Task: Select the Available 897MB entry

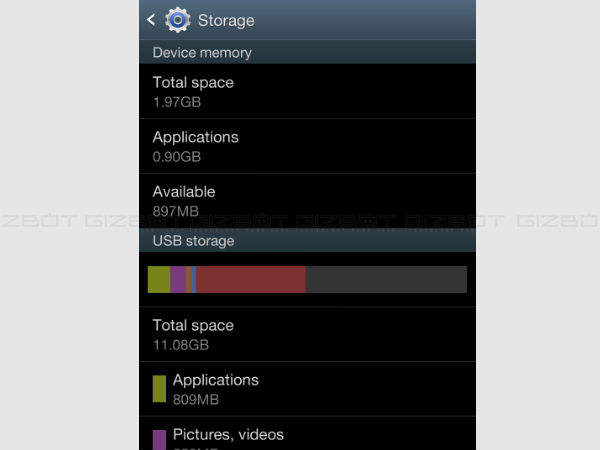Action: pos(308,201)
